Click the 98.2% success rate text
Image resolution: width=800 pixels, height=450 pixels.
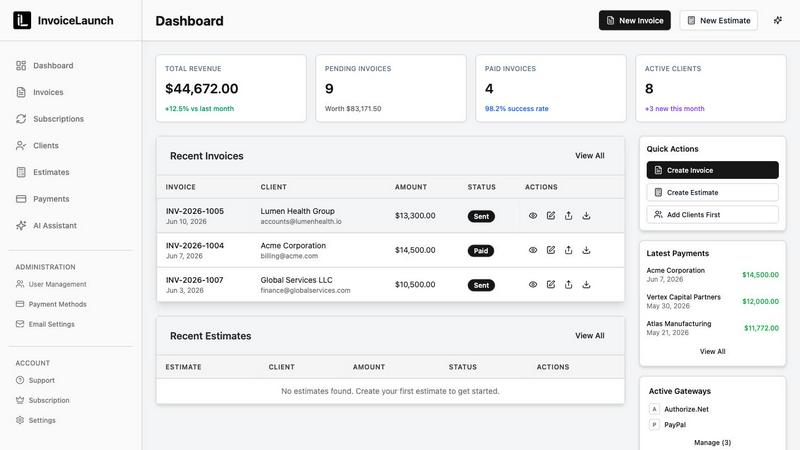tap(516, 109)
